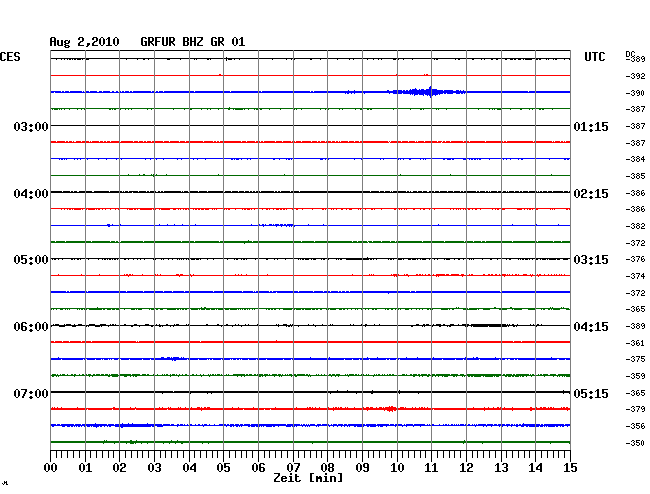Click the 02 minute axis label
Viewport: 650px width, 494px height.
pos(119,468)
